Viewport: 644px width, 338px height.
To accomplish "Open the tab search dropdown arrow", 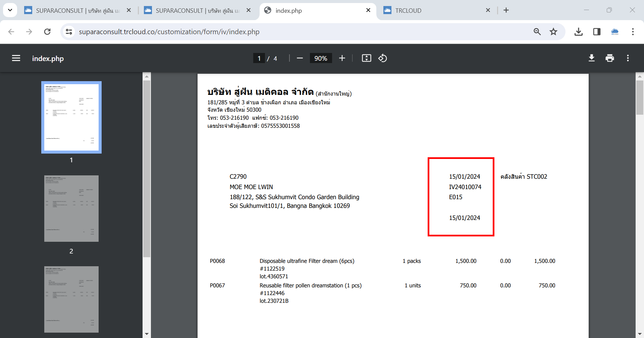I will 10,10.
